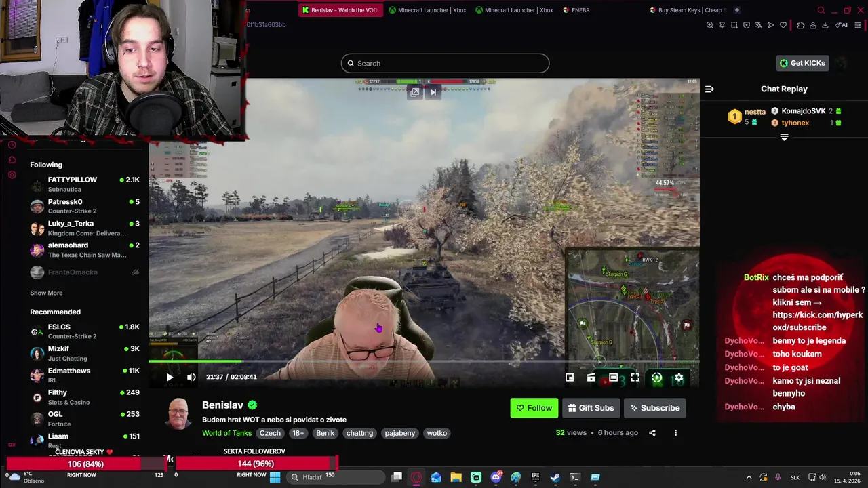Open Get KICKs button

[x=802, y=63]
